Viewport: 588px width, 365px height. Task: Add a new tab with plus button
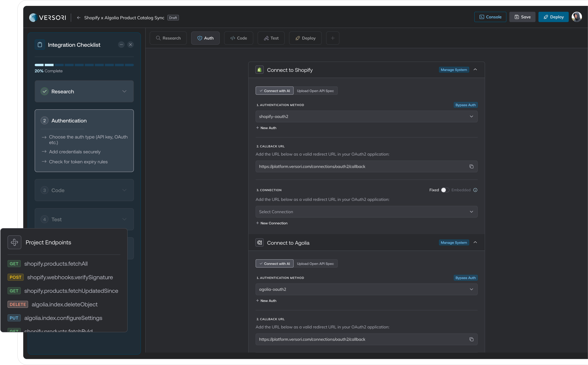333,38
